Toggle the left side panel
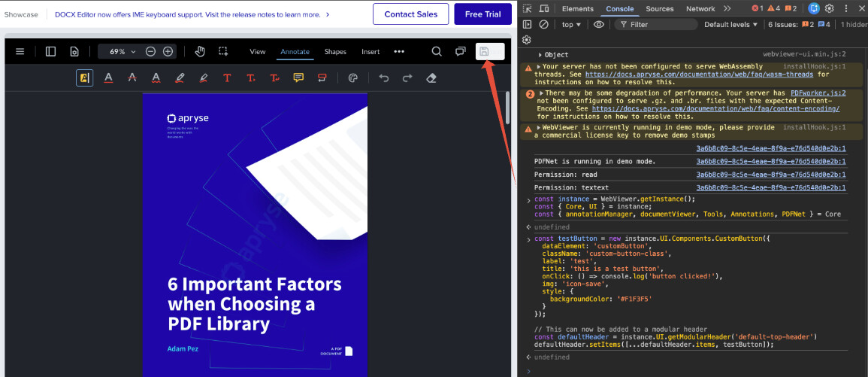 50,51
